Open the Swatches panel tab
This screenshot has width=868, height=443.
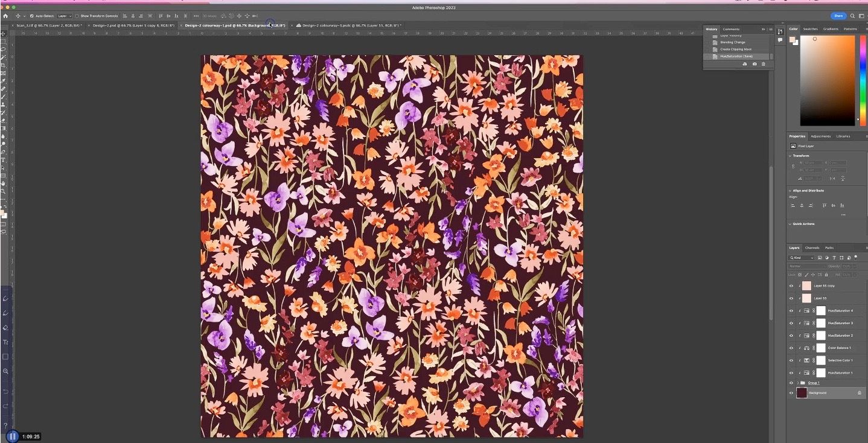pos(810,29)
